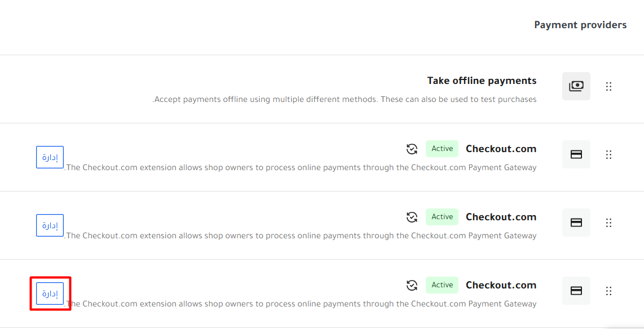Grab the drag handle of the second Checkout.com row
Image resolution: width=644 pixels, height=329 pixels.
pos(608,223)
